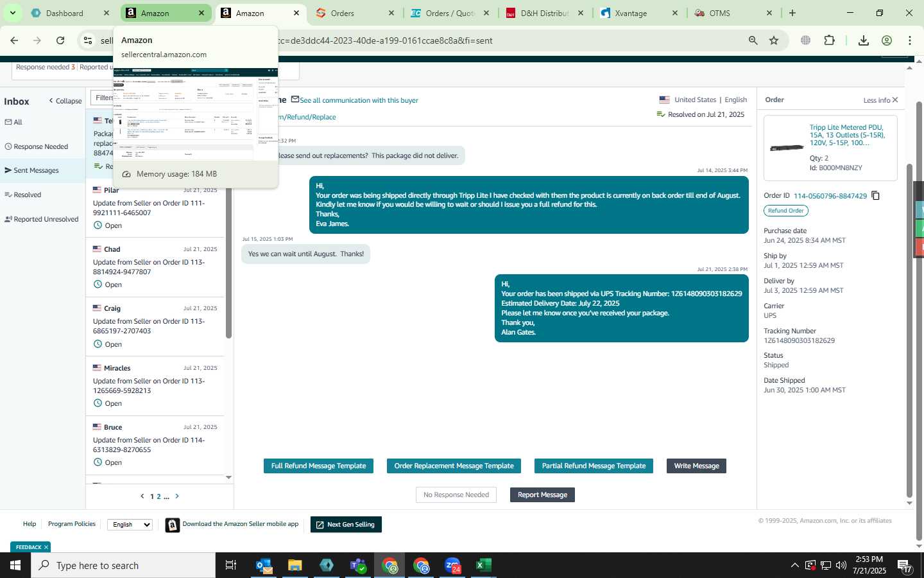Click the Write Message button

point(696,466)
